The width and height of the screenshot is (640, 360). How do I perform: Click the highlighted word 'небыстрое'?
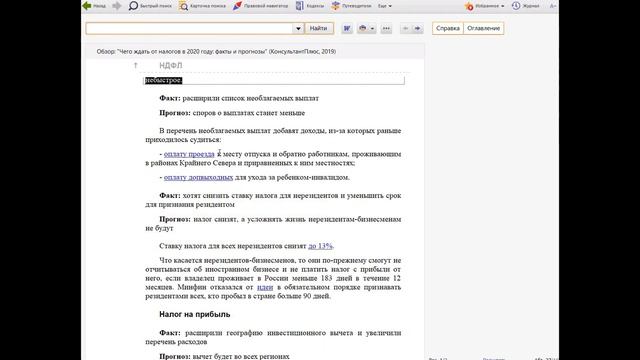[x=163, y=80]
